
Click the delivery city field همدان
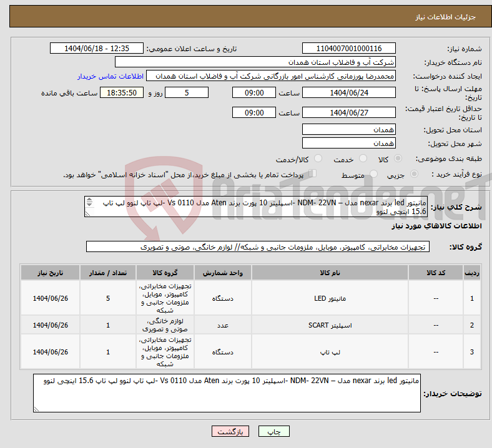[x=348, y=143]
